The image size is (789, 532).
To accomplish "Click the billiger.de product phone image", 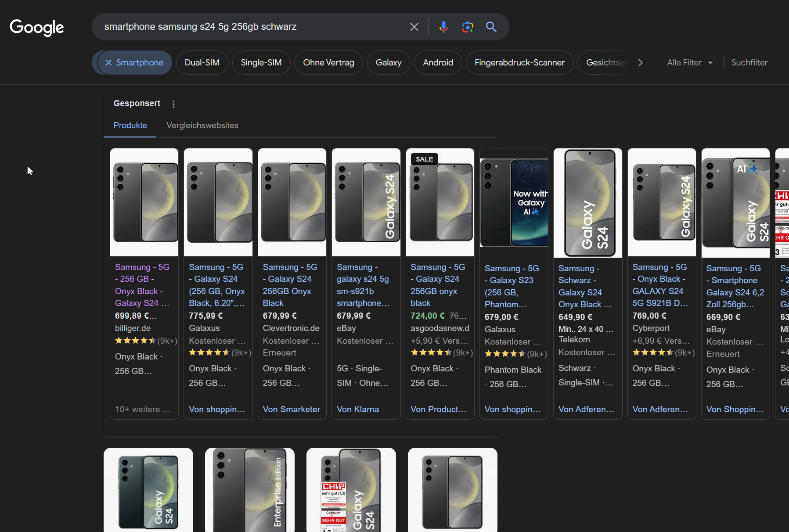I will pyautogui.click(x=144, y=202).
